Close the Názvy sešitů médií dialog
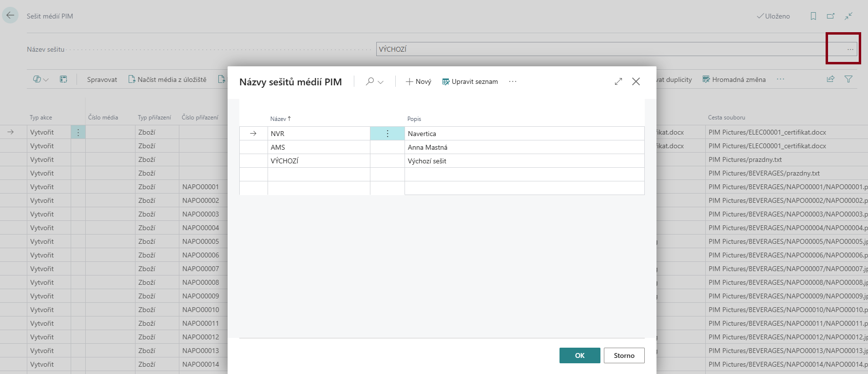 636,81
